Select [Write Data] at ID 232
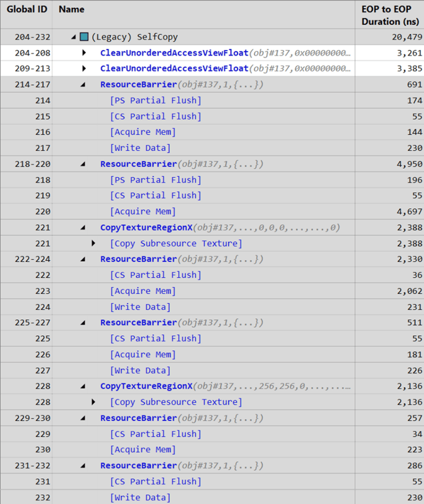Screen dimensions: 424x504 pos(141,498)
